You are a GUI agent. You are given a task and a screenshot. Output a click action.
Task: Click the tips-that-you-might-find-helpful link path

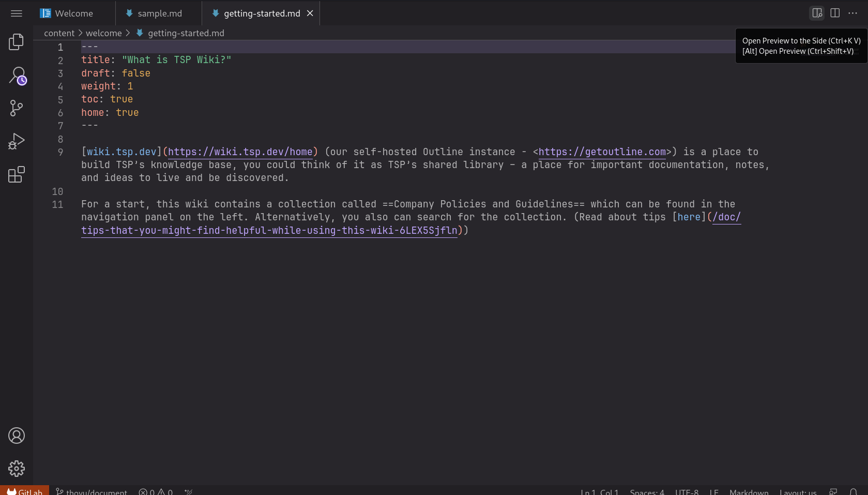[269, 231]
